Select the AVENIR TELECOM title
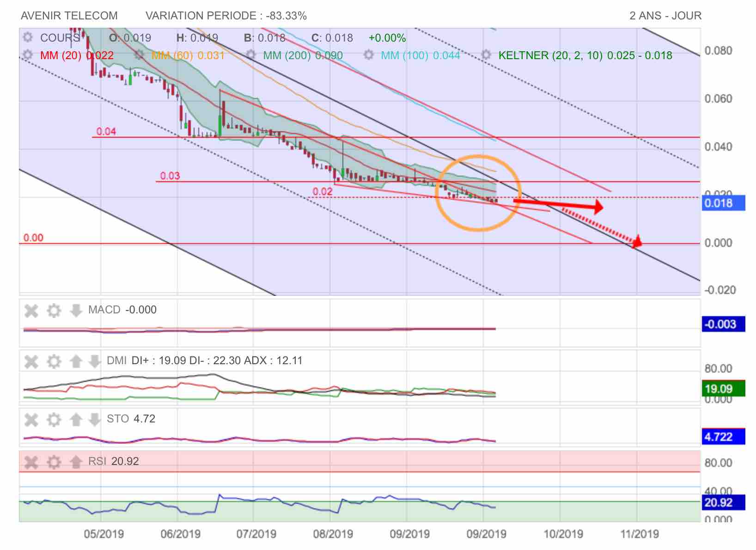756x550 pixels. [x=69, y=16]
